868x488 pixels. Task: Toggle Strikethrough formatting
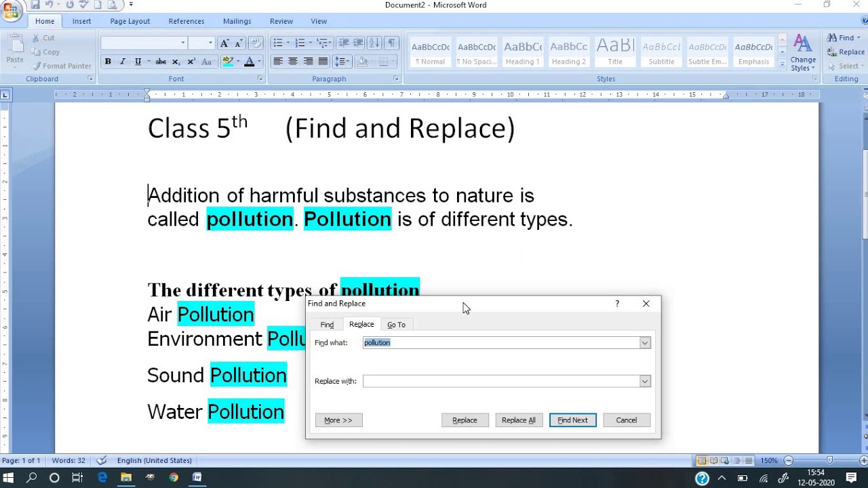pyautogui.click(x=161, y=62)
